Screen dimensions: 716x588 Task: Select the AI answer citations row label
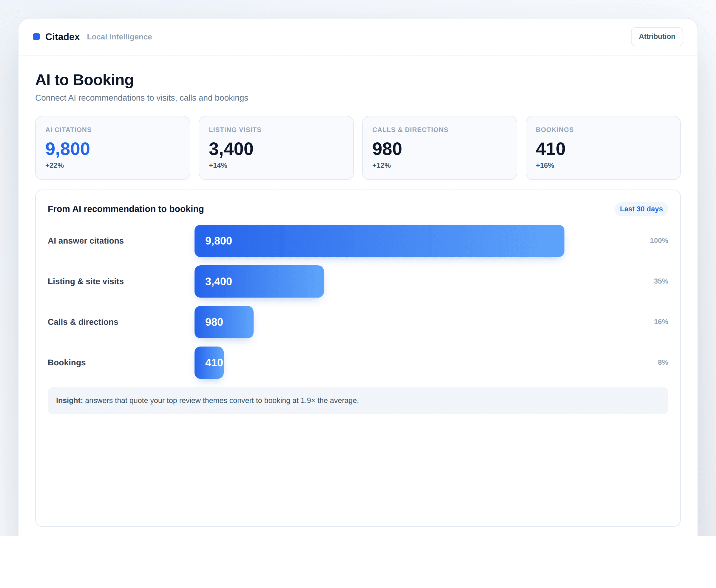point(86,241)
